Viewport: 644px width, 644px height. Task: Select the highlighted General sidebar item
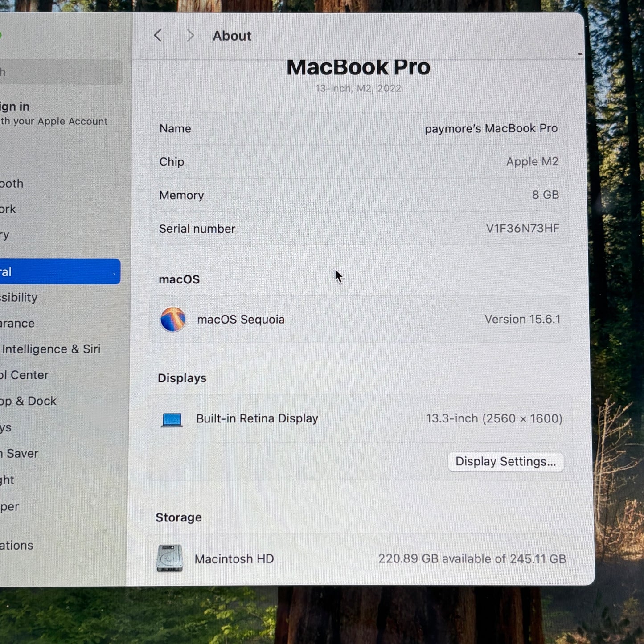tap(58, 271)
